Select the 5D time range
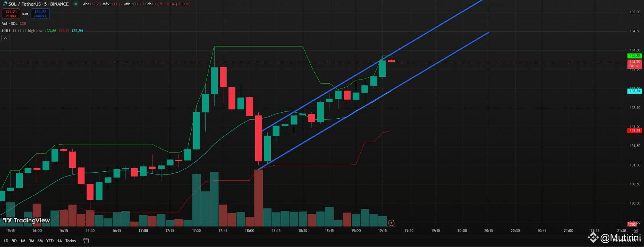 [14, 241]
